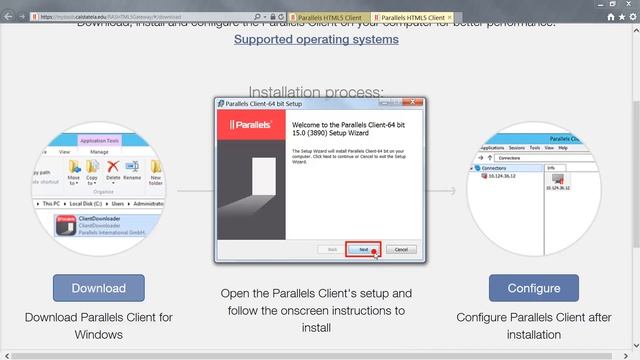Image resolution: width=640 pixels, height=360 pixels.
Task: Click "Download Parallels Client for Windows" caption
Action: point(99,326)
